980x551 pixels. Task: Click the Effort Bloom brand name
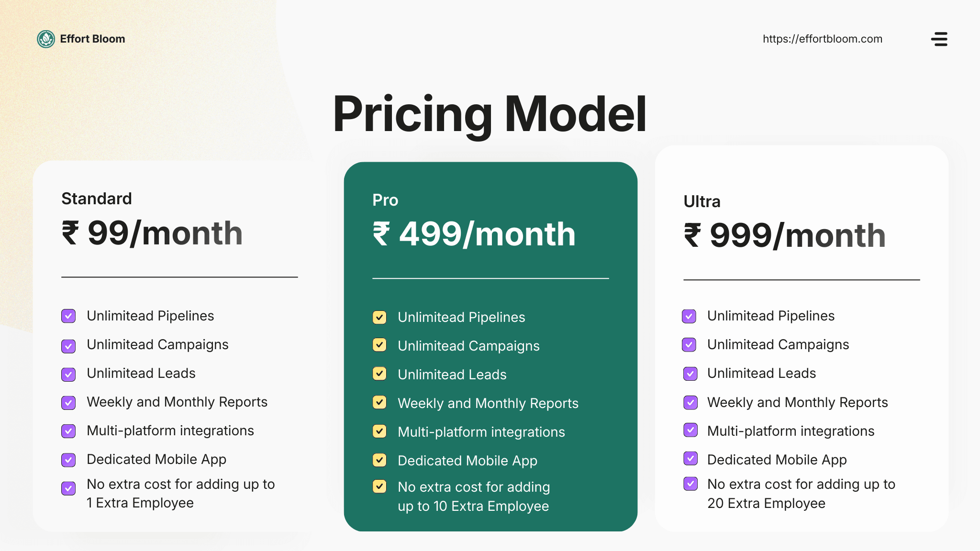pyautogui.click(x=92, y=39)
